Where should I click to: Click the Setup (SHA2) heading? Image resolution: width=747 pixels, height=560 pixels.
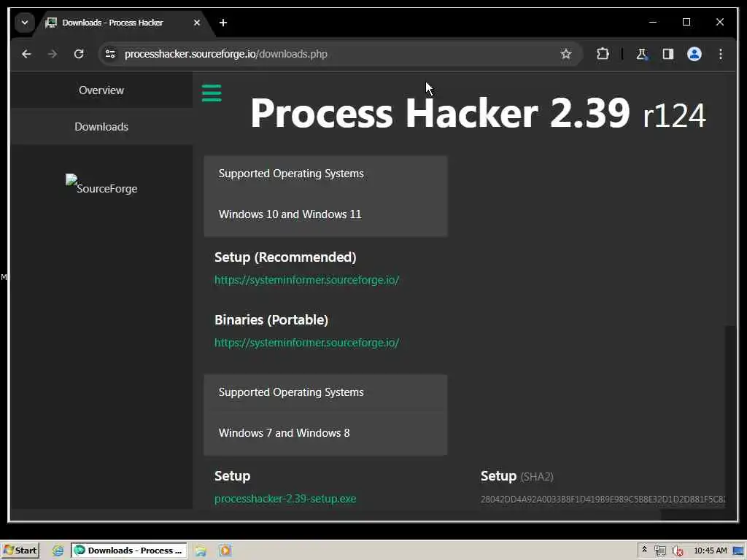point(517,476)
